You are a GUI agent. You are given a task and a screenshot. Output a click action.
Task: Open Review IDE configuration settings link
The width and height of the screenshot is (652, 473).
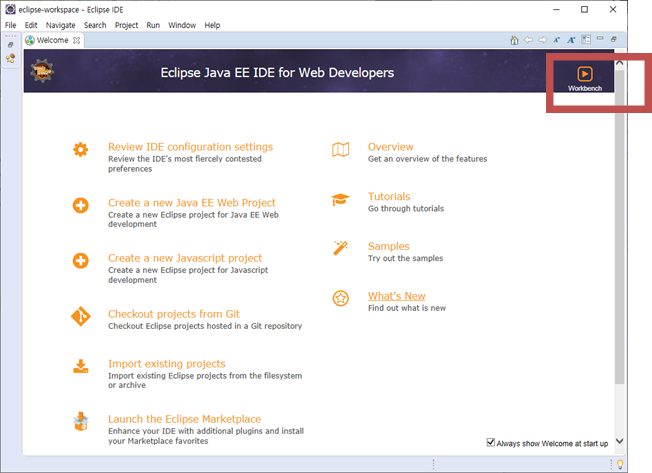pos(190,147)
